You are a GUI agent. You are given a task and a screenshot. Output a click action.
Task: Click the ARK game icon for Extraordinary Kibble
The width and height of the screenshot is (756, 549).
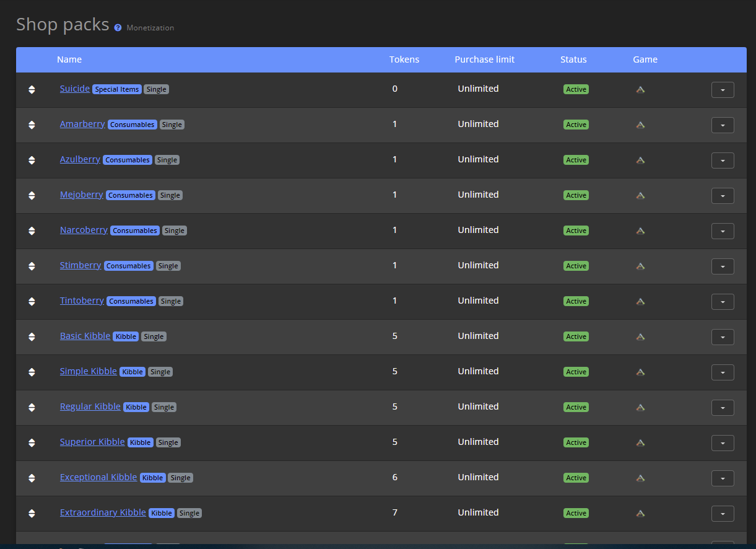coord(640,513)
